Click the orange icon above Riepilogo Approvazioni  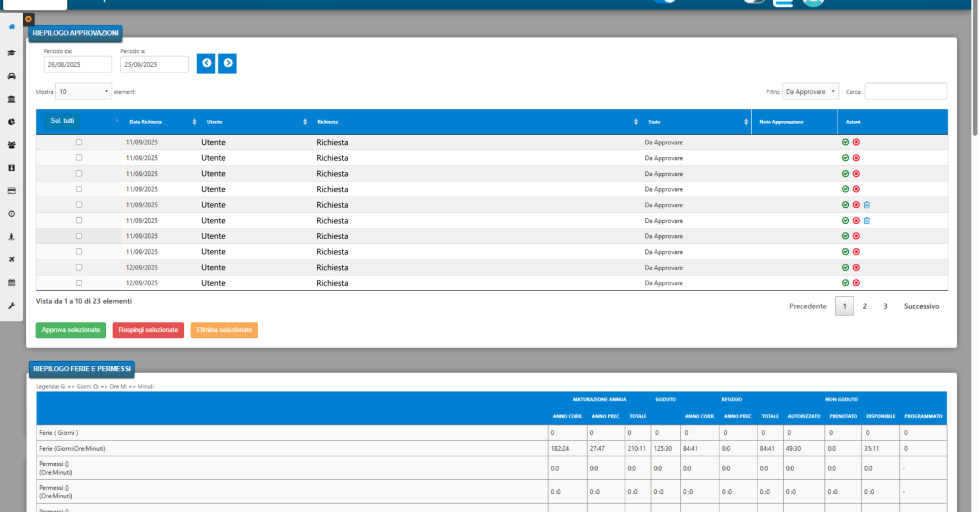coord(28,19)
